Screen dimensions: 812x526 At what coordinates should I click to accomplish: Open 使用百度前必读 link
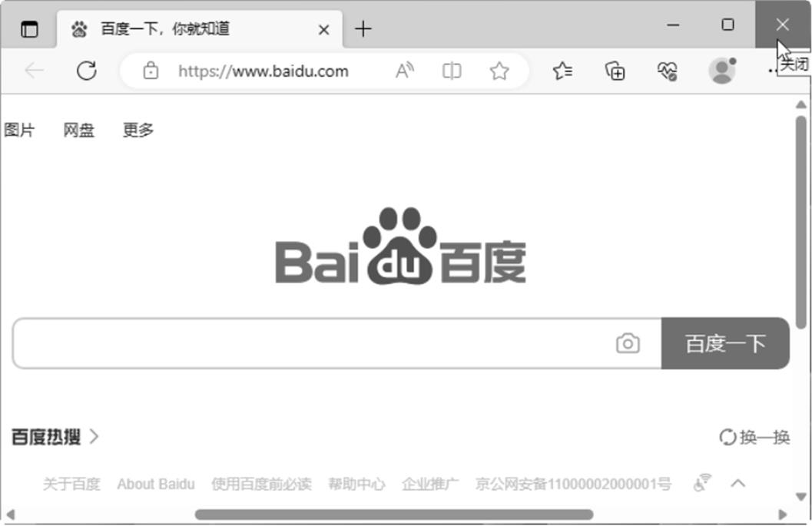point(261,484)
